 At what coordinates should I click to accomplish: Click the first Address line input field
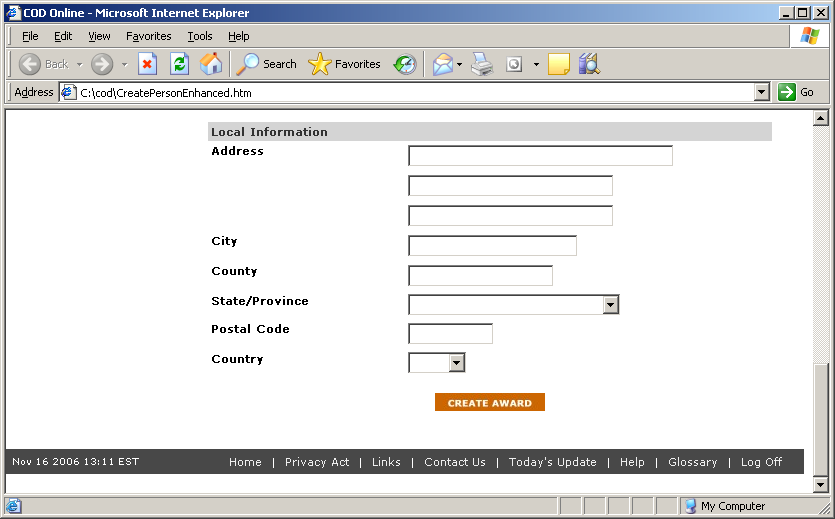540,155
